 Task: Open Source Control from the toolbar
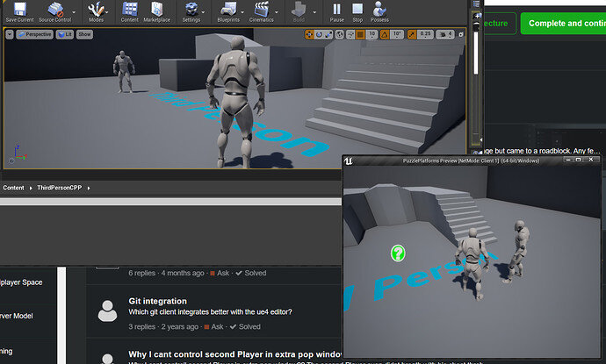54,12
